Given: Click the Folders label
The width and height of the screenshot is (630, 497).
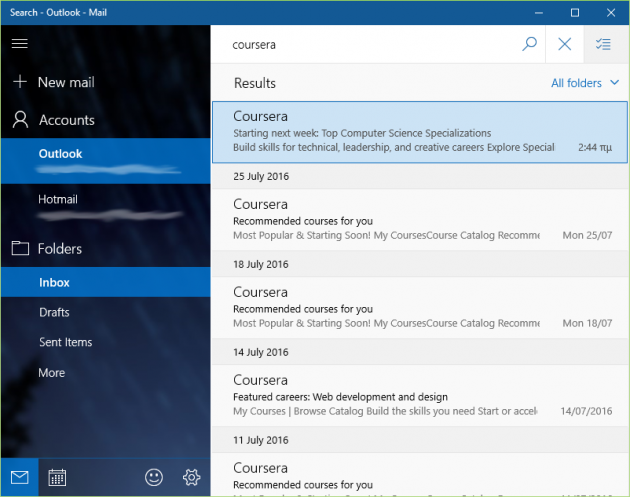Looking at the screenshot, I should pos(59,249).
